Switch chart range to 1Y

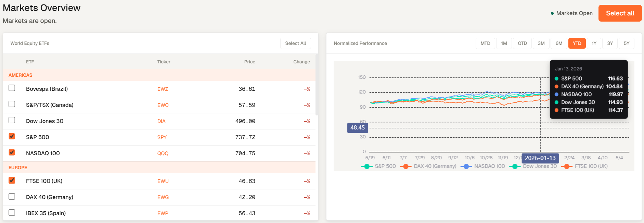pyautogui.click(x=594, y=43)
